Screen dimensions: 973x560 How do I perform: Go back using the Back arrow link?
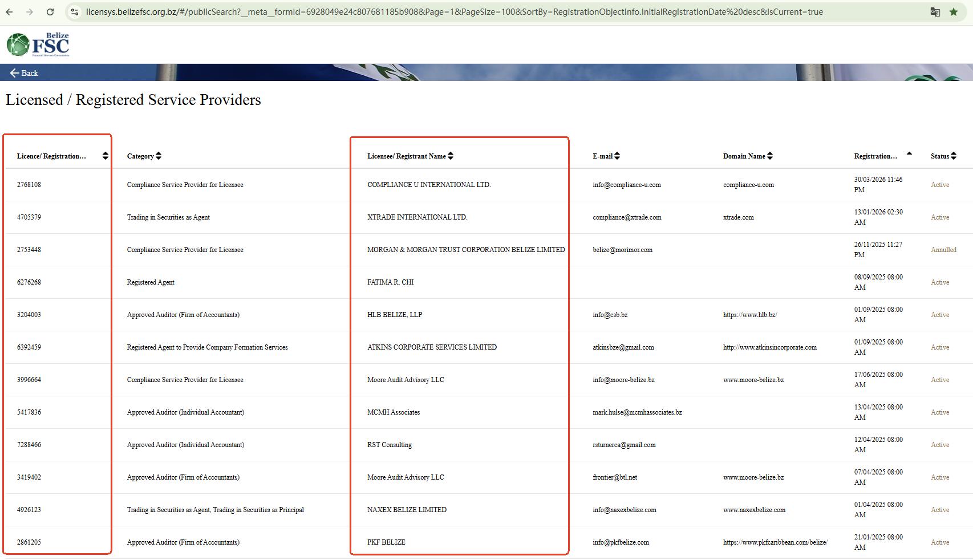tap(24, 73)
